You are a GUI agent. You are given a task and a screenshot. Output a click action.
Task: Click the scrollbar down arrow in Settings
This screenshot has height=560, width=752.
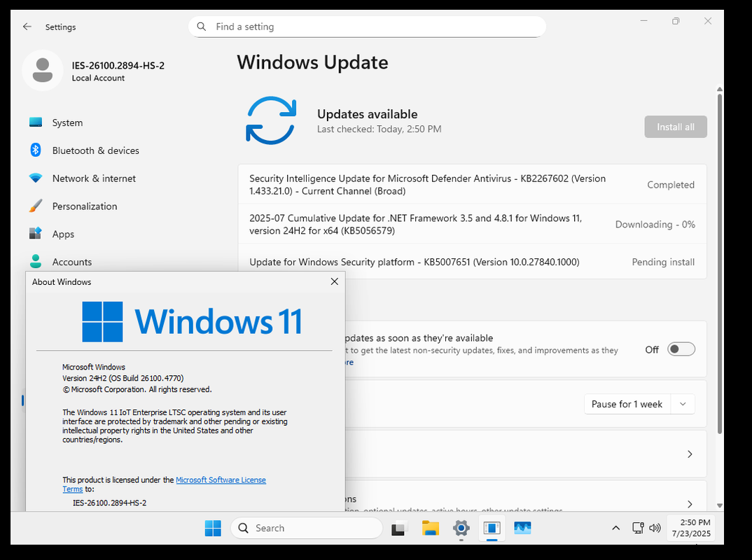[719, 505]
